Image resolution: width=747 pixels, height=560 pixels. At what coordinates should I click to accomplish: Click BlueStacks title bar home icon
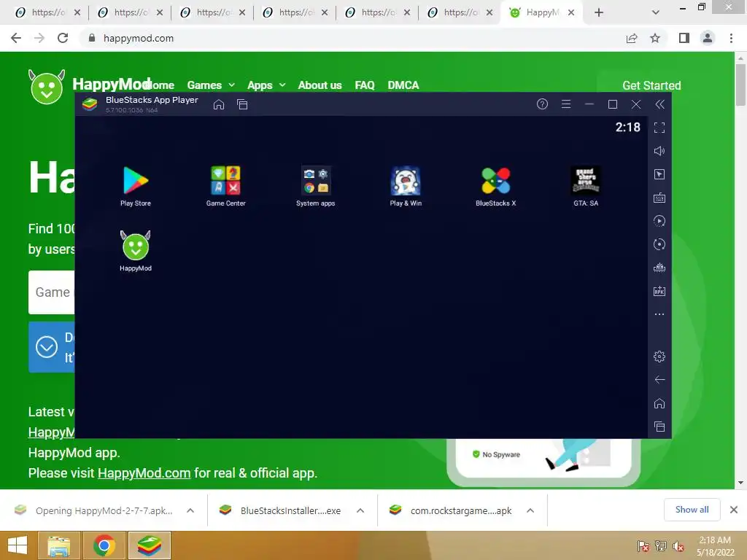(x=219, y=104)
